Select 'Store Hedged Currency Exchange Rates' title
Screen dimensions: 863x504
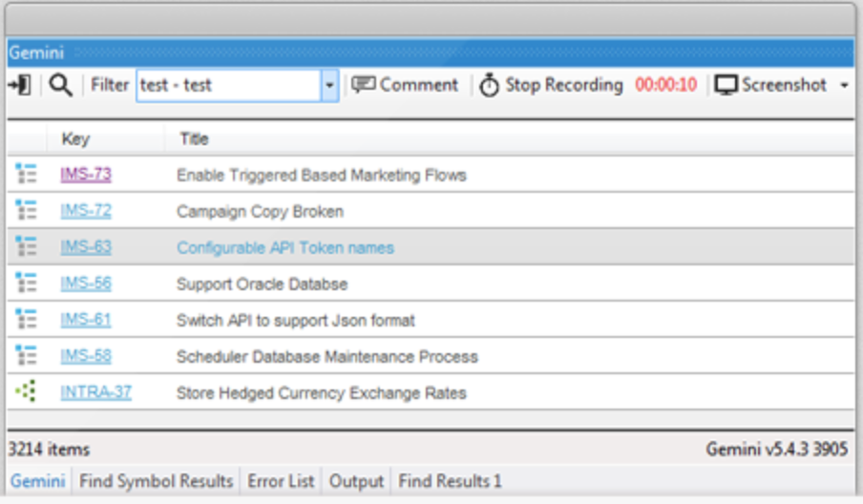(x=322, y=393)
